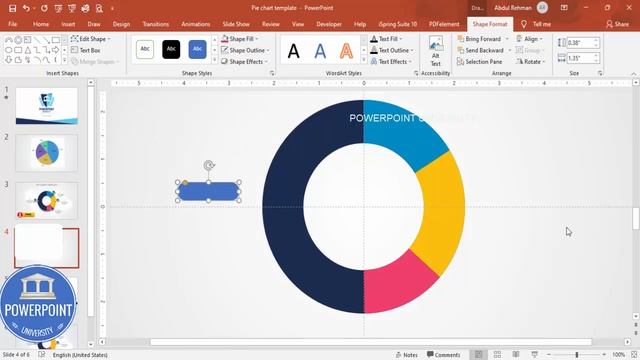Click the rotation handle of blue shape
Viewport: 640px width, 360px height.
(x=209, y=165)
